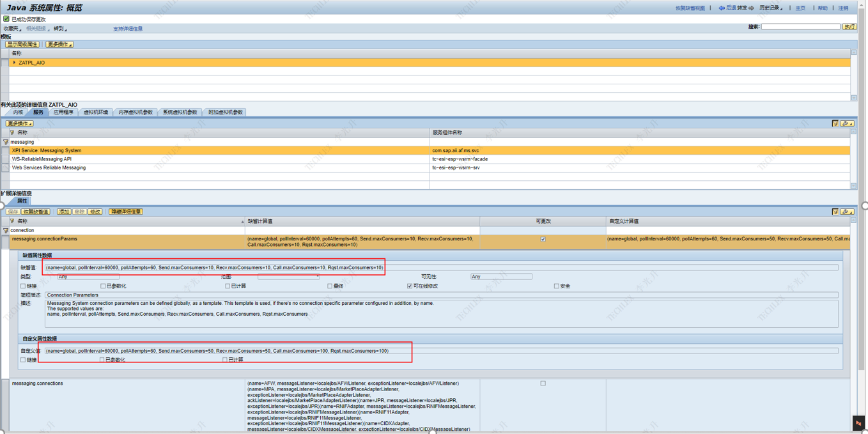
Task: Open 更多操作 dropdown in the services section
Action: click(19, 123)
